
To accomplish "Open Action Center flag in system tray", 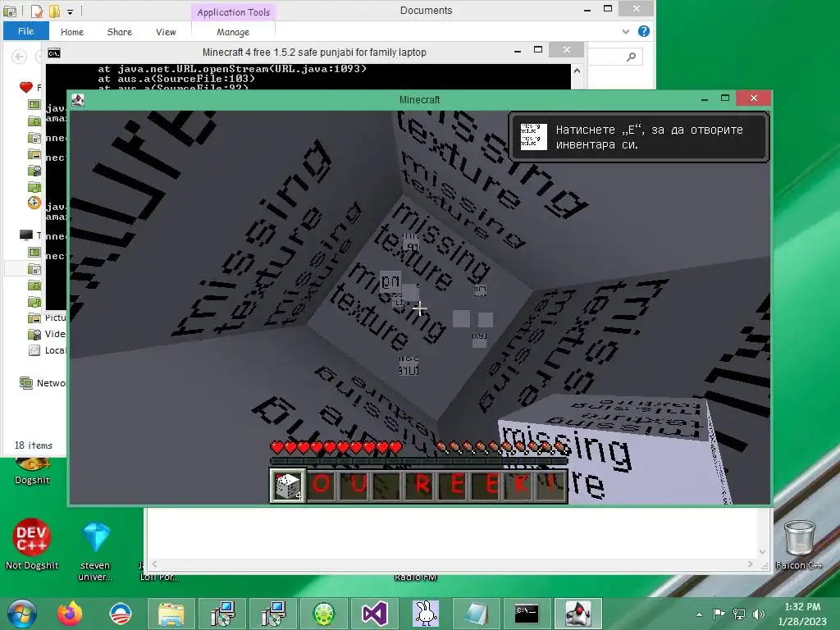I will tap(719, 614).
